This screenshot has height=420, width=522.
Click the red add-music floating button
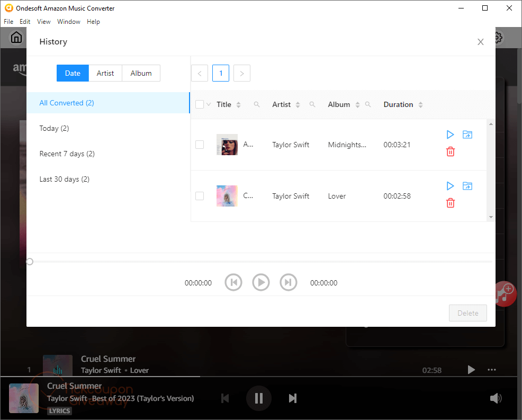coord(506,293)
